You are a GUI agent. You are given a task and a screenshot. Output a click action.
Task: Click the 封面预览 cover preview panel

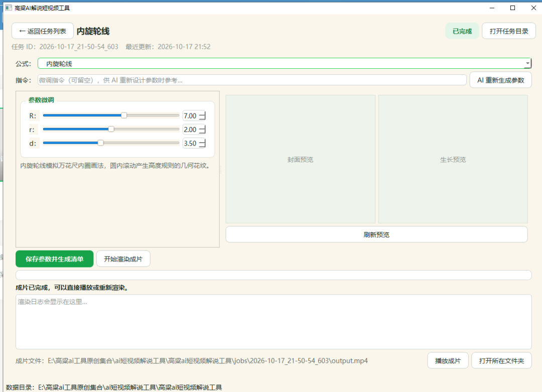coord(301,159)
